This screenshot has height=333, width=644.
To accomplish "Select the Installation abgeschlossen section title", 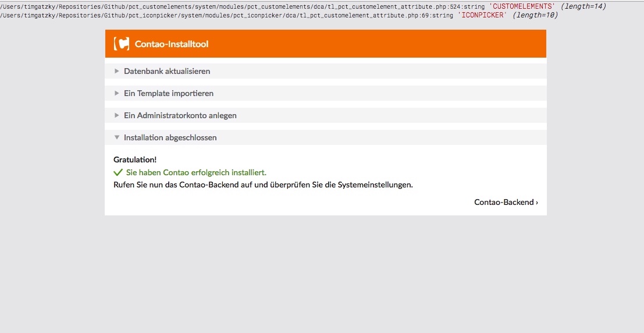I will 170,138.
